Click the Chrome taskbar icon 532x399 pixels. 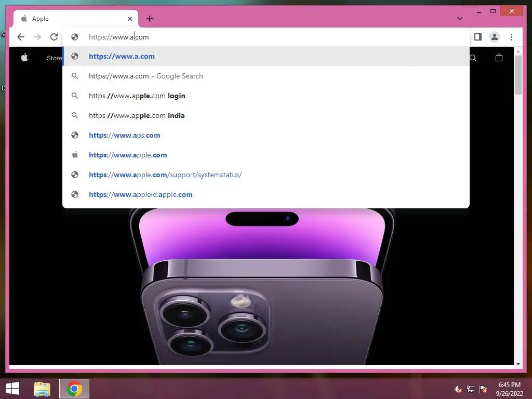74,389
